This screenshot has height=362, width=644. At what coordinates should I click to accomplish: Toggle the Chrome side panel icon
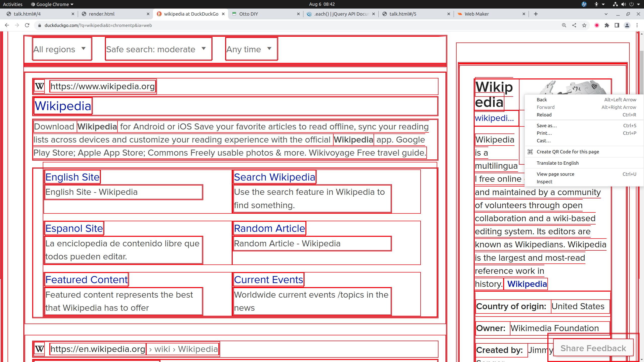coord(617,25)
